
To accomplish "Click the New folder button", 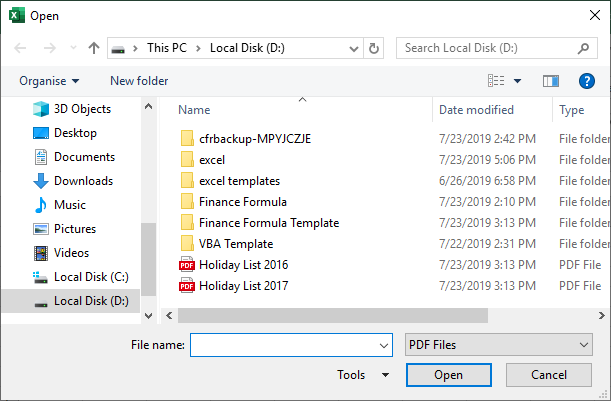I will pos(139,81).
